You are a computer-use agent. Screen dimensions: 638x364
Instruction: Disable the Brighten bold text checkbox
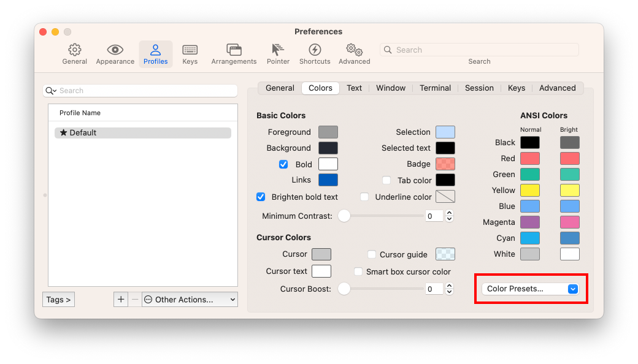(261, 197)
